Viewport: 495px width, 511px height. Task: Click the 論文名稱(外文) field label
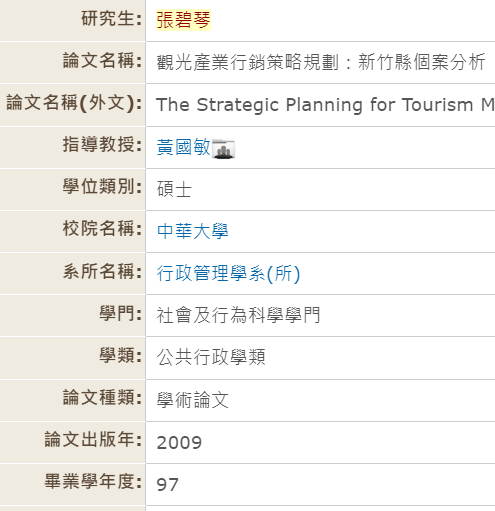pos(74,103)
